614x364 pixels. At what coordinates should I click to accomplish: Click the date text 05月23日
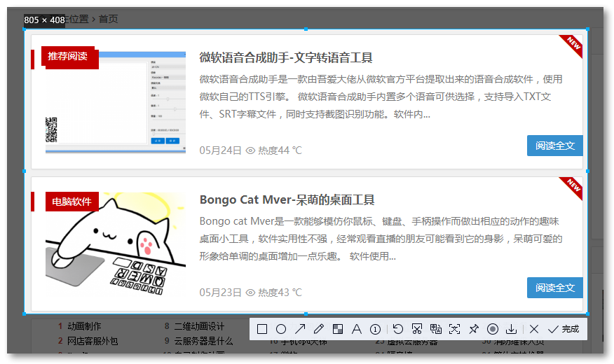(221, 293)
